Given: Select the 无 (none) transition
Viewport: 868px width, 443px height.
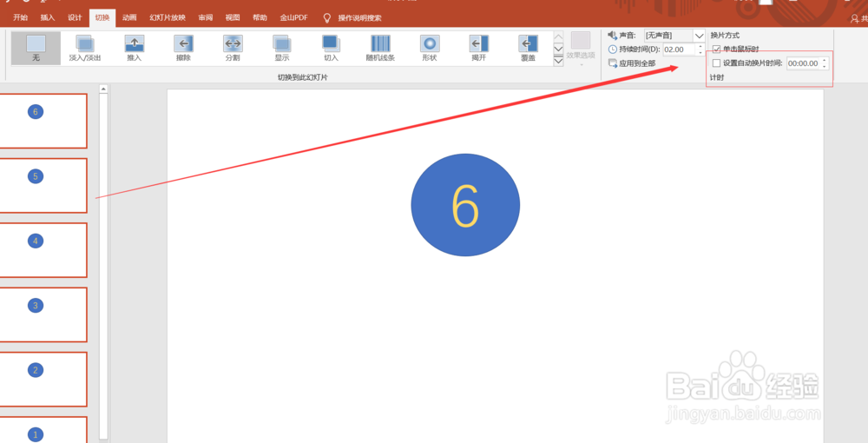Looking at the screenshot, I should pos(36,48).
